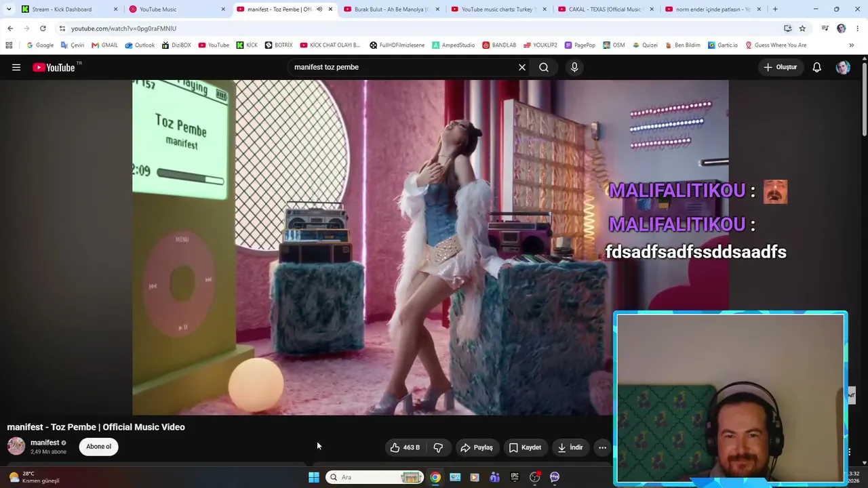Open YouTube notifications bell
The height and width of the screenshot is (488, 868).
pyautogui.click(x=817, y=67)
